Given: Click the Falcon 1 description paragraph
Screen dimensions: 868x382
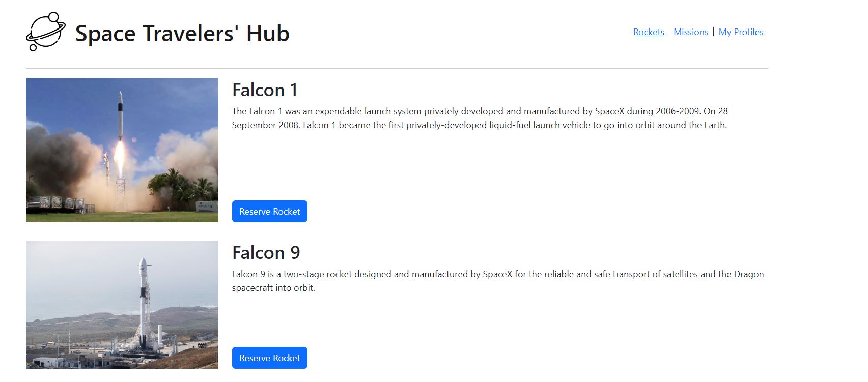Looking at the screenshot, I should coord(480,118).
